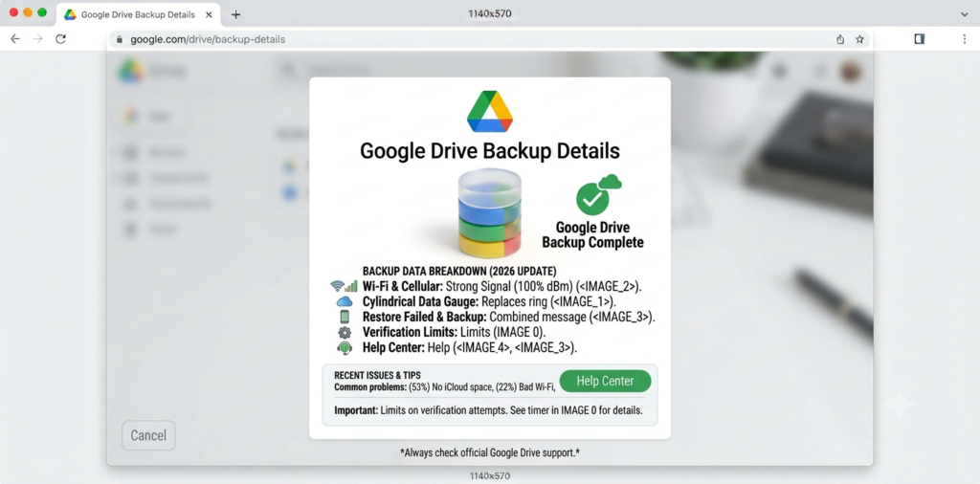
Task: Click the Important: Limits on verification line
Action: (x=489, y=411)
